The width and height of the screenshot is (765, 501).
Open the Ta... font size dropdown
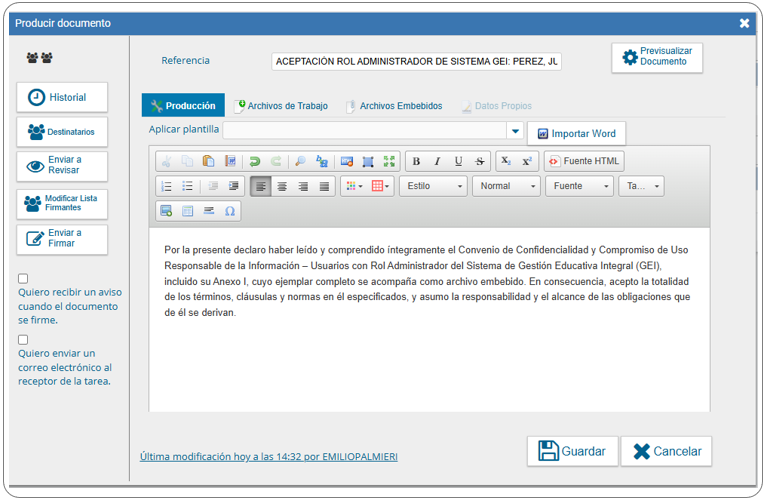pos(641,186)
